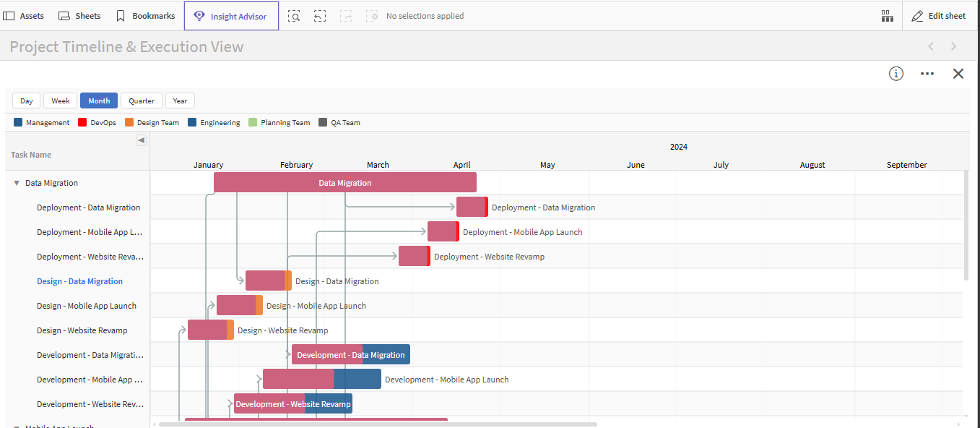This screenshot has height=428, width=980.
Task: Click the info details icon
Action: coord(896,74)
